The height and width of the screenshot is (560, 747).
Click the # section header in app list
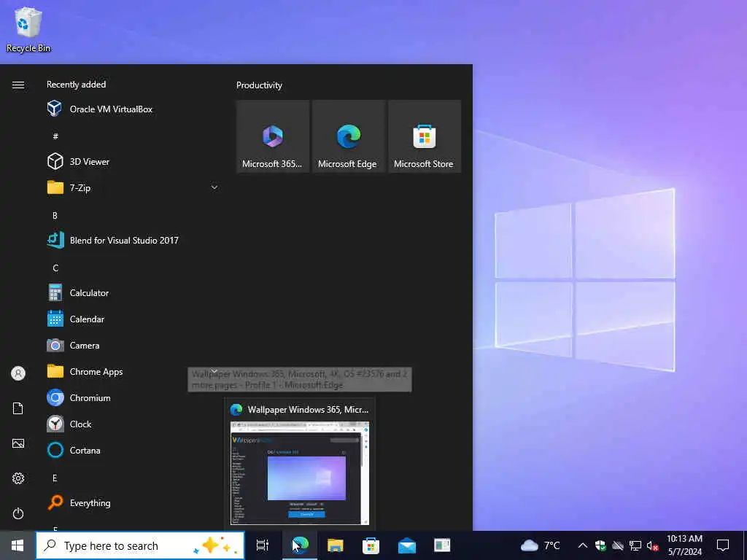tap(55, 136)
